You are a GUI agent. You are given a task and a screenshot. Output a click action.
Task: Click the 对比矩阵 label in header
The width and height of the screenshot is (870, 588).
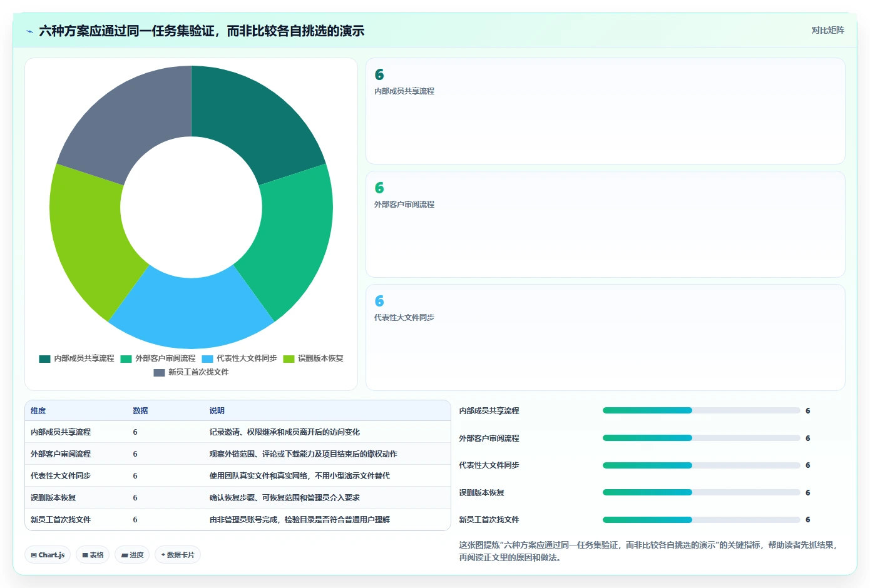click(827, 30)
